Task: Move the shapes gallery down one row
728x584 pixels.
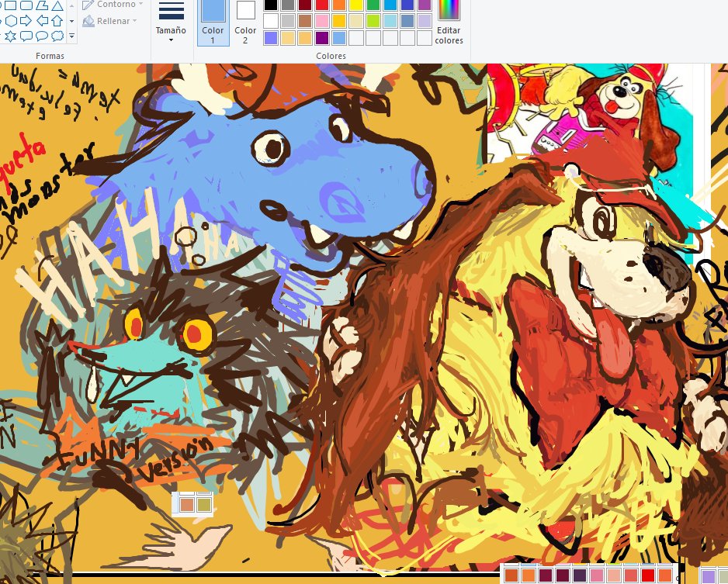Action: 71,21
